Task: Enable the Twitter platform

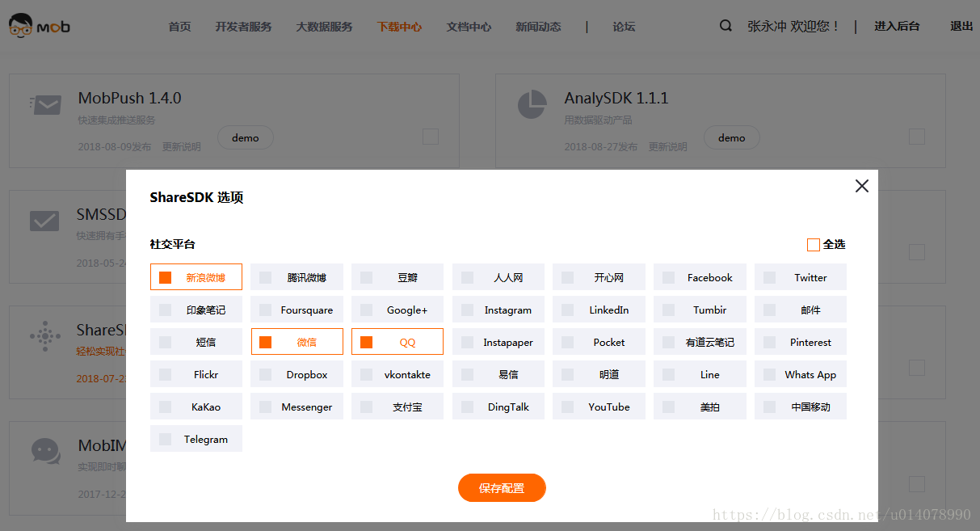Action: tap(801, 277)
